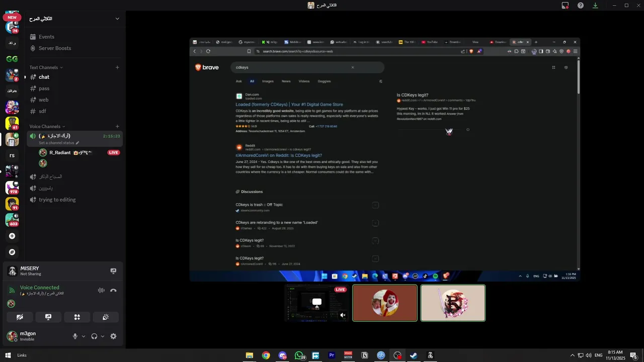
Task: Disconnect from voice using hang-up icon
Action: (x=113, y=290)
